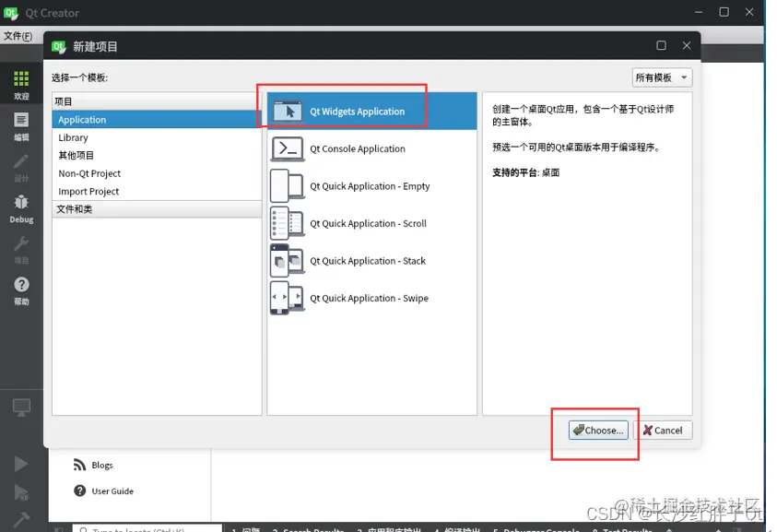
Task: Open the User Guide link
Action: pyautogui.click(x=112, y=491)
